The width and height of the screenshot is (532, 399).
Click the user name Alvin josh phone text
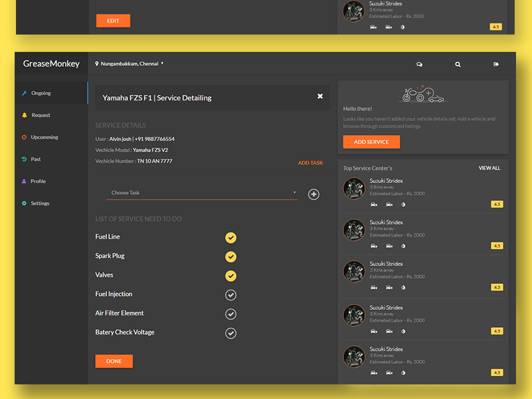pos(142,139)
